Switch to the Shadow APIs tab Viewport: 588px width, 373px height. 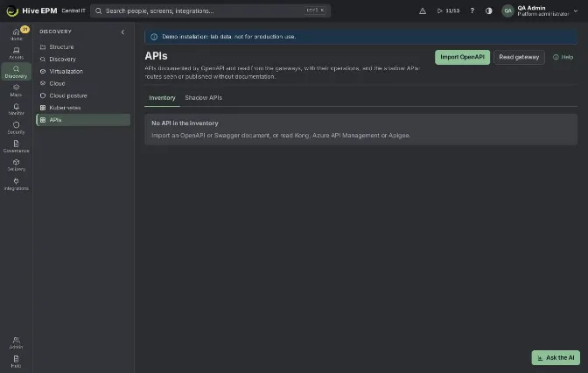[203, 97]
